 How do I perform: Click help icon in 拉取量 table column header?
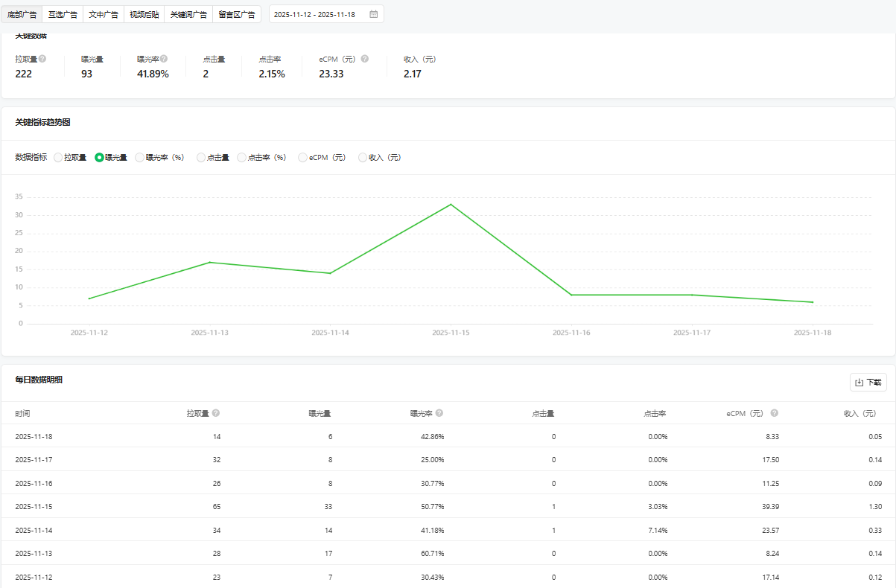[216, 413]
